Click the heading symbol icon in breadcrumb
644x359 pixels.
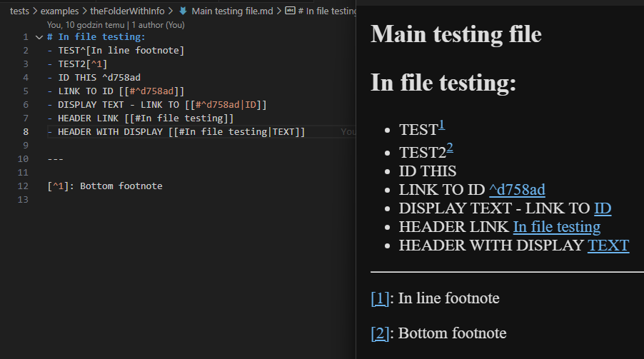[290, 11]
